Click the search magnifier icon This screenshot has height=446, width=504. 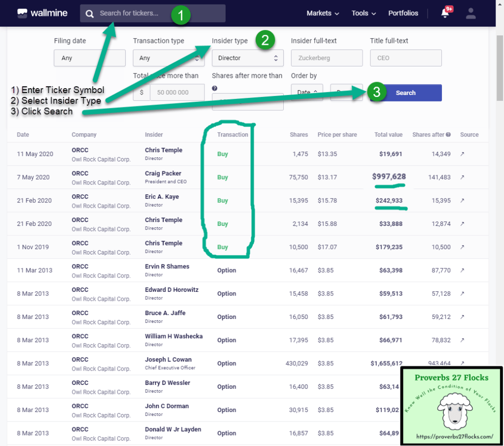tap(90, 14)
